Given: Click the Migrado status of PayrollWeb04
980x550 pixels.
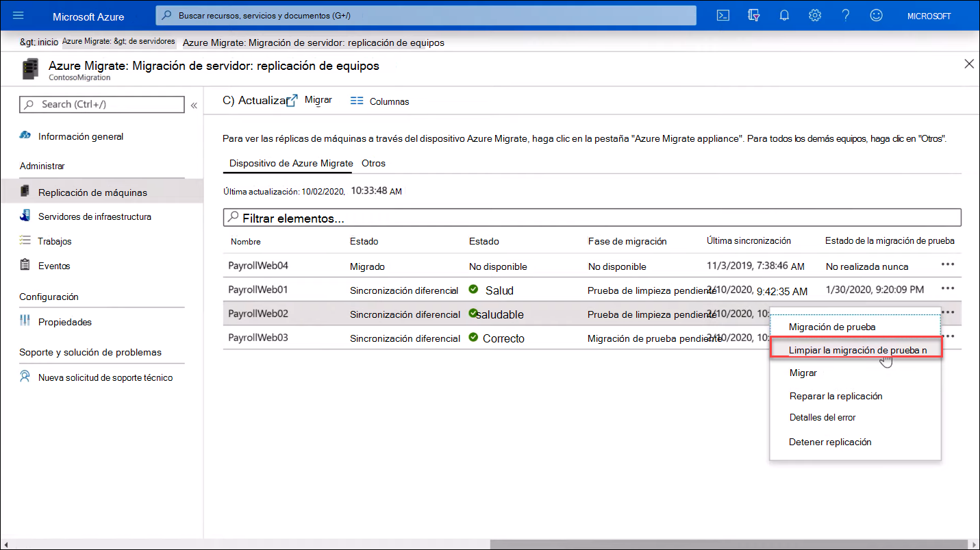Looking at the screenshot, I should (367, 266).
